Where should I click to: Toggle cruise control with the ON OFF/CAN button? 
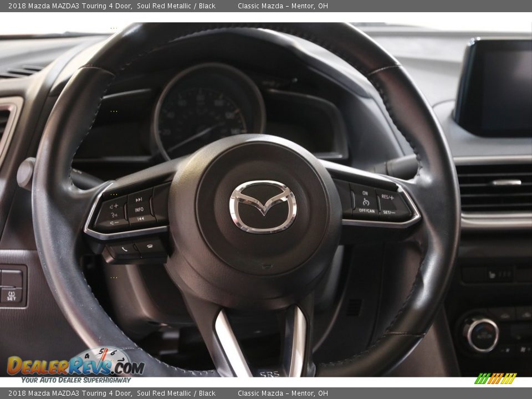pos(366,202)
